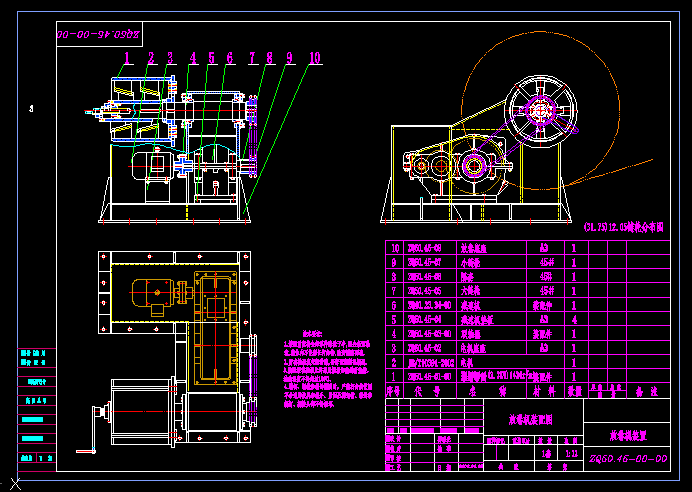Select drawing number ZQ60.46-00-00 in title block

pyautogui.click(x=626, y=459)
